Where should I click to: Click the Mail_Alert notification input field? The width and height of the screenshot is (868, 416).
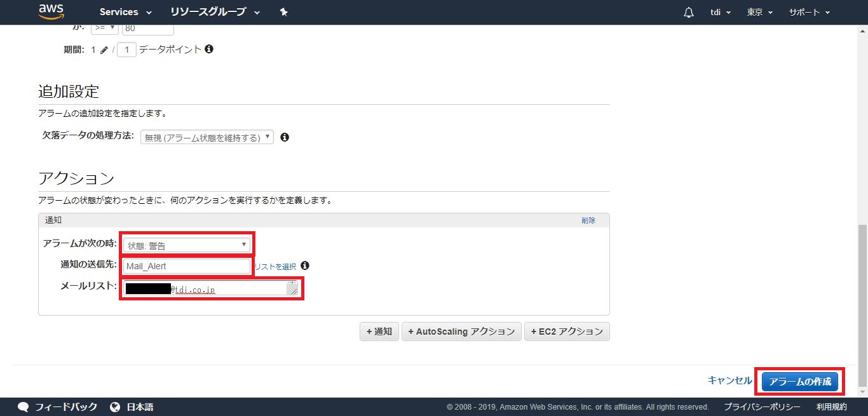187,267
